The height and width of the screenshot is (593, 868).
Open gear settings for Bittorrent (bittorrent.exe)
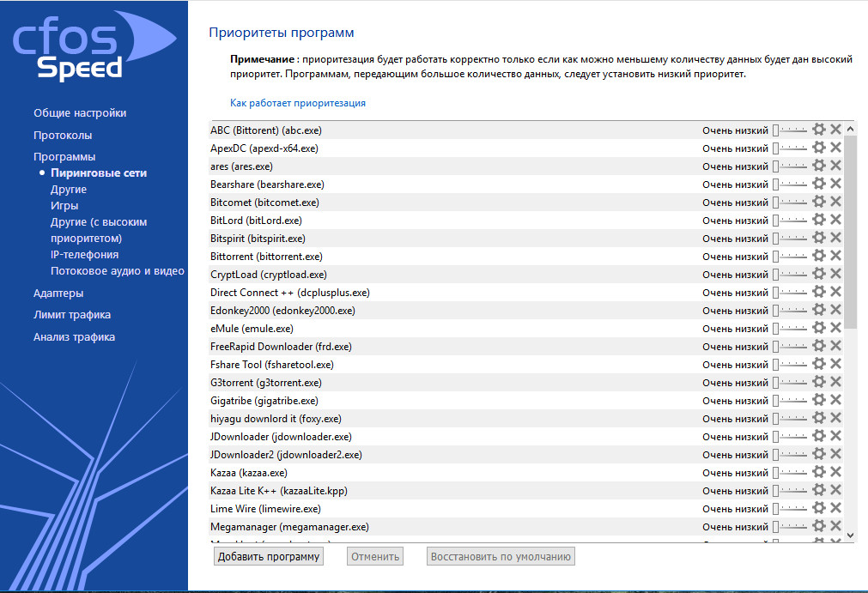coord(819,256)
